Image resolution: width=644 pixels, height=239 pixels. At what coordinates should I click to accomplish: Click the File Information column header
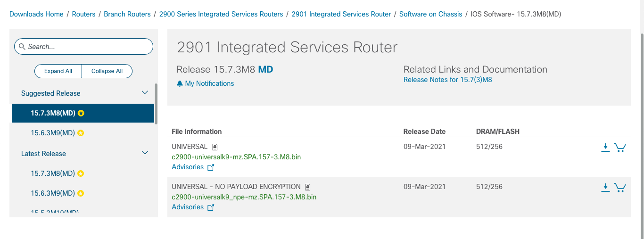click(x=197, y=132)
